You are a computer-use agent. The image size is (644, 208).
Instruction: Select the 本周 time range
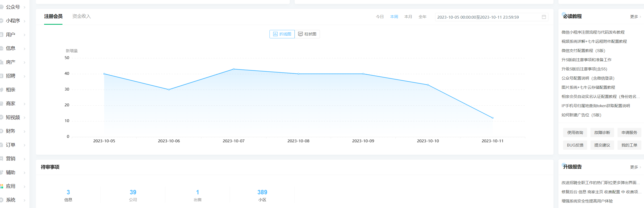click(394, 17)
